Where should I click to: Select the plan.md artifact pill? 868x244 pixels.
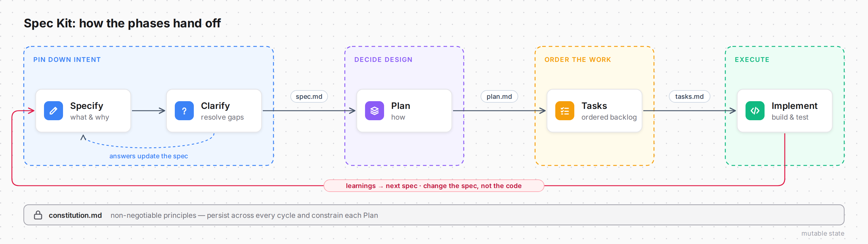click(499, 96)
